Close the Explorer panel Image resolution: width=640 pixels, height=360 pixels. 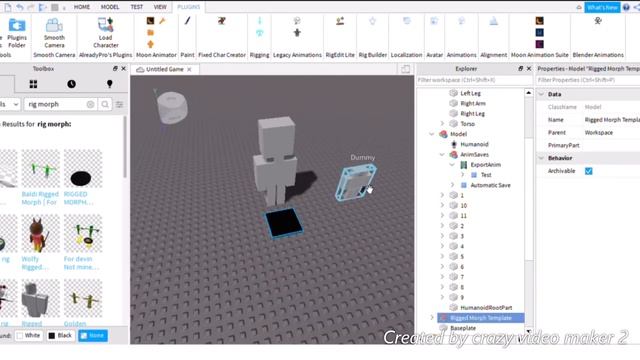pyautogui.click(x=529, y=69)
